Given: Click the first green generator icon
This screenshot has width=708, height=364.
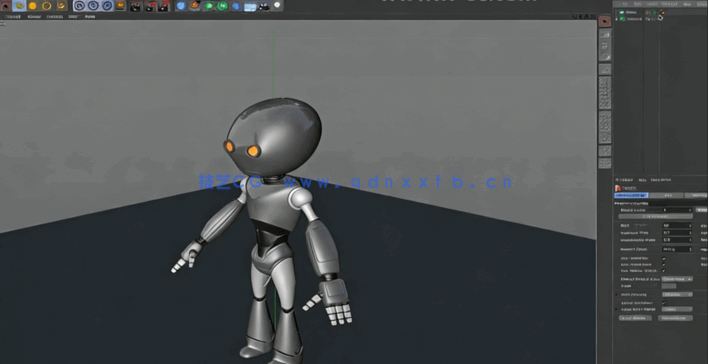Looking at the screenshot, I should click(x=209, y=6).
